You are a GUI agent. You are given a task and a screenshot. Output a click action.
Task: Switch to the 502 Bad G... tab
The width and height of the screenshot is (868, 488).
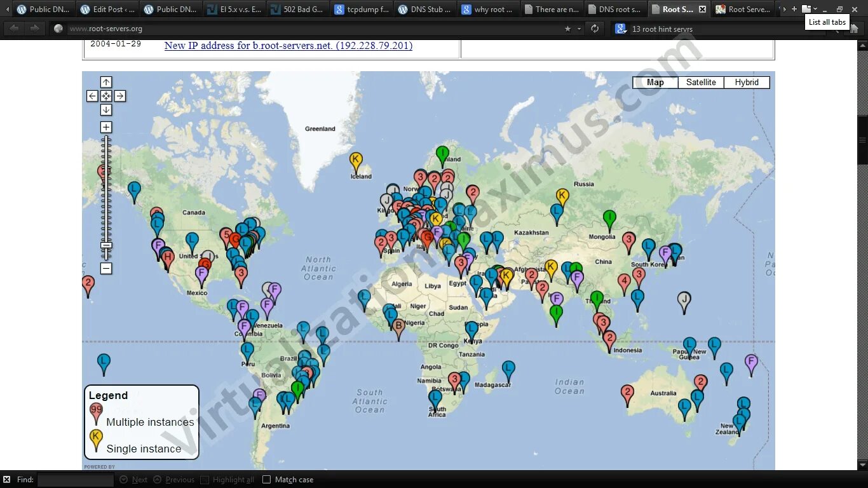(298, 10)
